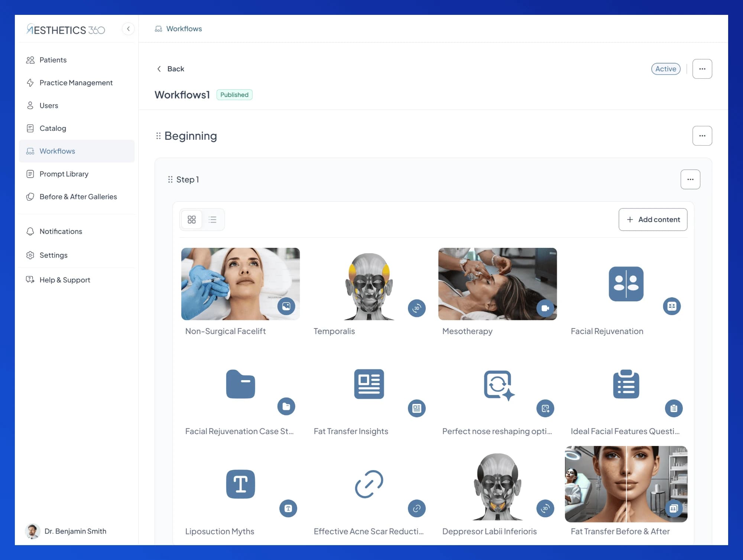Click image badge on Non-Surgical Facelift
Image resolution: width=743 pixels, height=560 pixels.
[x=286, y=306]
